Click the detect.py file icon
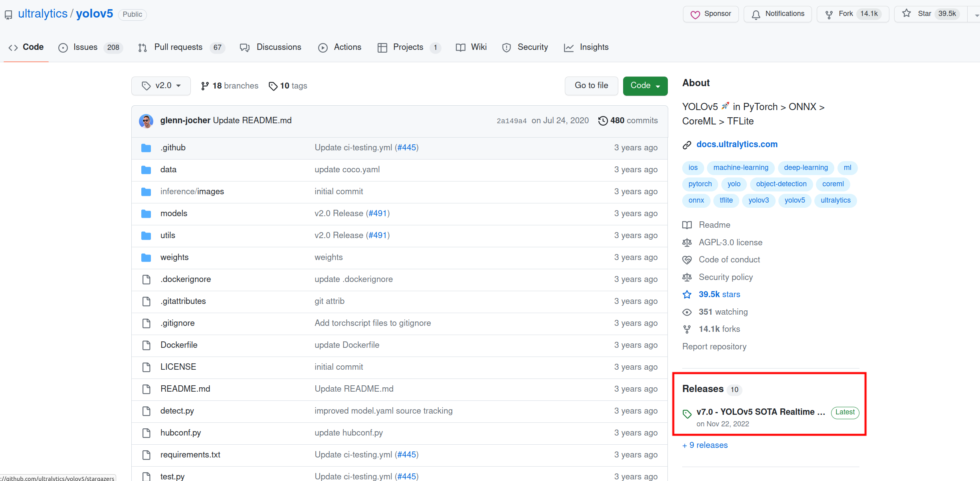 147,411
